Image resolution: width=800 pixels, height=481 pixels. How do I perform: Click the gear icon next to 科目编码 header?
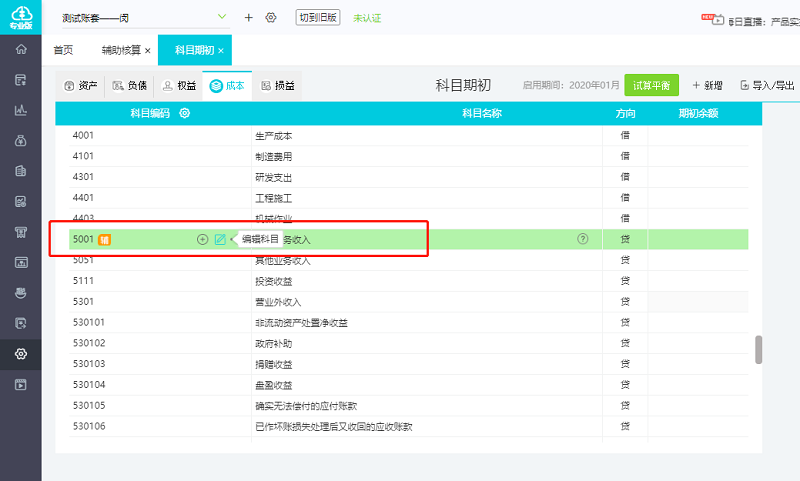point(185,113)
